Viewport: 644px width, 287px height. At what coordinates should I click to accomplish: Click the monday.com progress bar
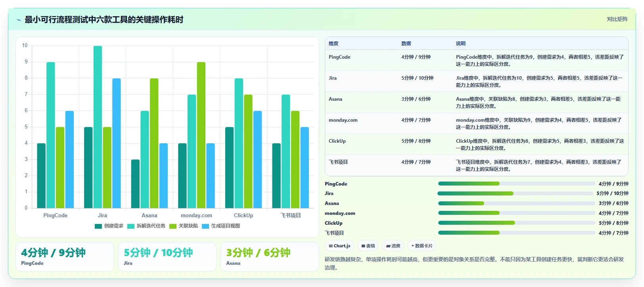click(x=517, y=213)
